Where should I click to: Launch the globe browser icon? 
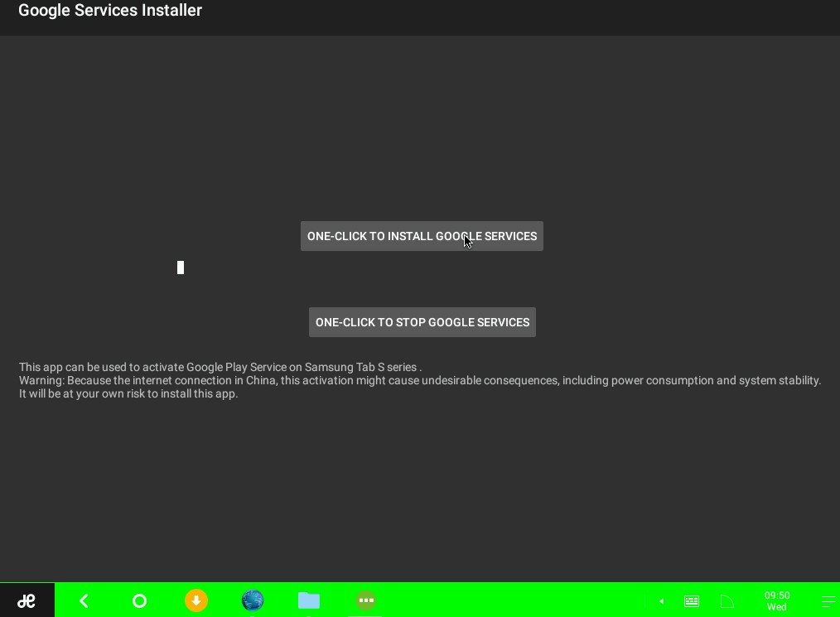[x=253, y=600]
